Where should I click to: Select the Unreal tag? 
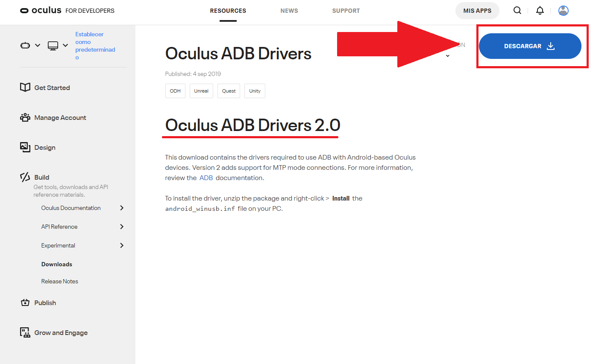[201, 91]
